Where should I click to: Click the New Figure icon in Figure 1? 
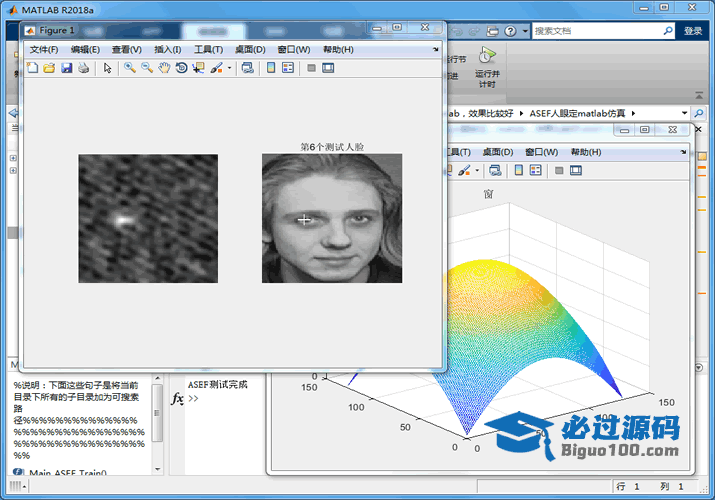point(31,68)
